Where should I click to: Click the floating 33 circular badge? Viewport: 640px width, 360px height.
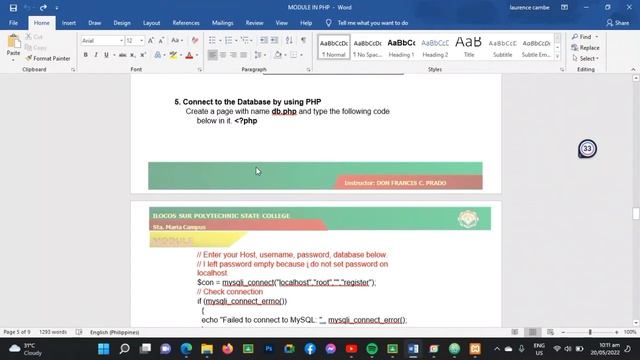(587, 149)
